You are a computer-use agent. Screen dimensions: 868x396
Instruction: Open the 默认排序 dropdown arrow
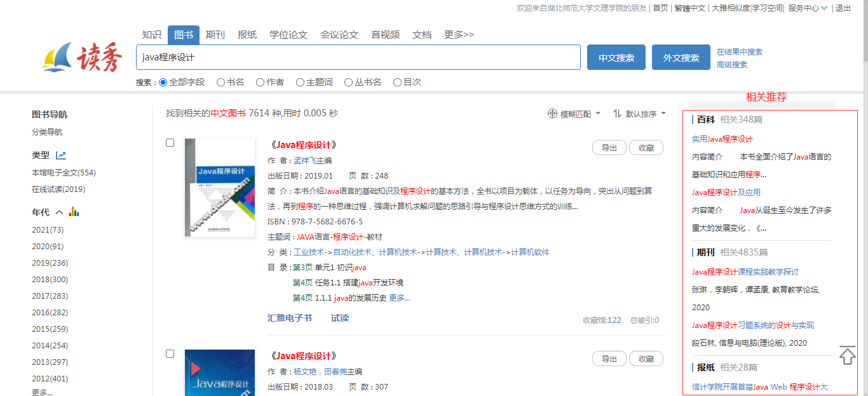tap(663, 114)
